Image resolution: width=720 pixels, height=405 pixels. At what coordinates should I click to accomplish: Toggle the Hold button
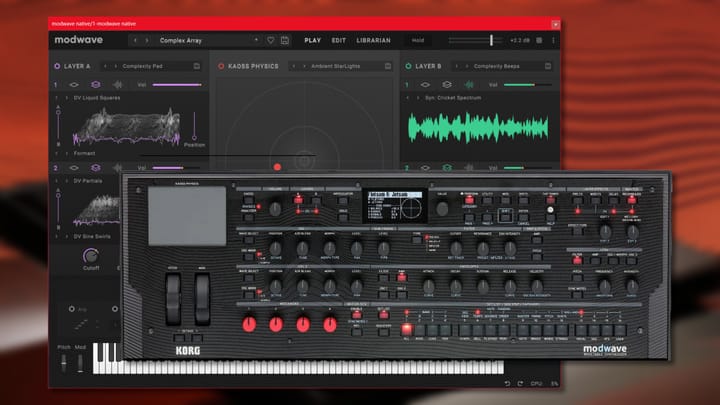coord(418,40)
